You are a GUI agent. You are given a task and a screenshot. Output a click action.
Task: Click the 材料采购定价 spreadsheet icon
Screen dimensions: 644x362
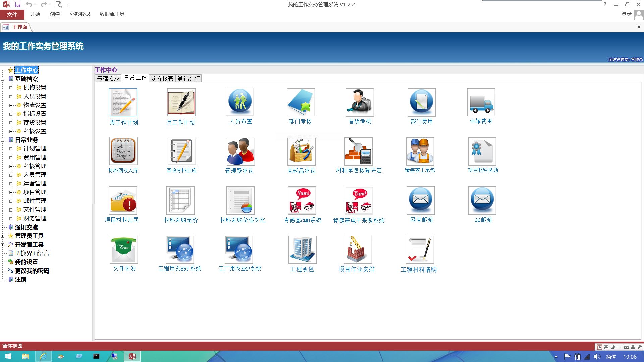coord(180,200)
